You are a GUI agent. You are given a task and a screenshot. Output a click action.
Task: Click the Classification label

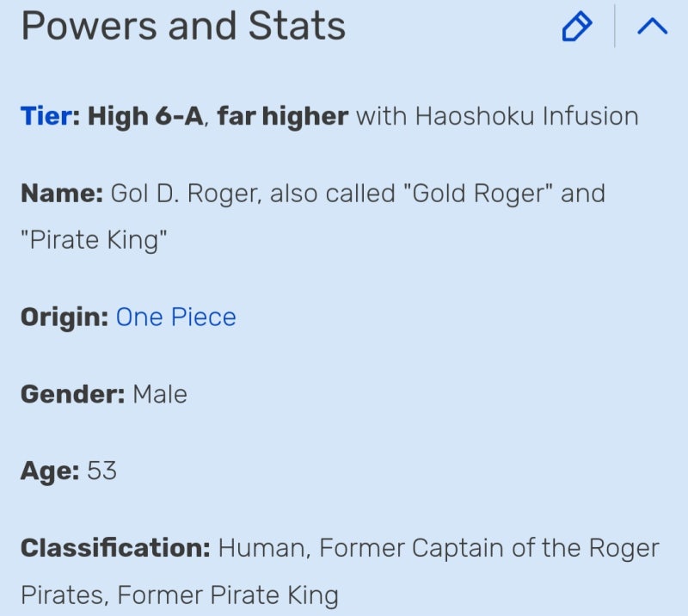(114, 548)
